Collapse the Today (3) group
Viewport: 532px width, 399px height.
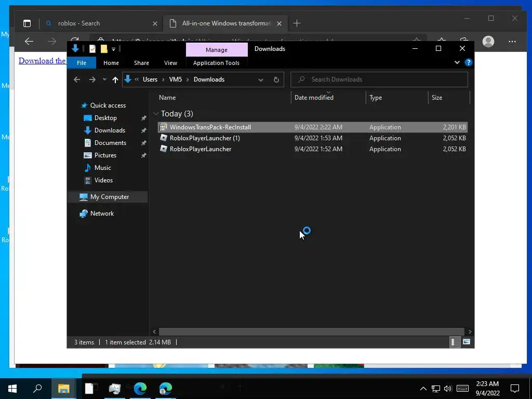[156, 114]
